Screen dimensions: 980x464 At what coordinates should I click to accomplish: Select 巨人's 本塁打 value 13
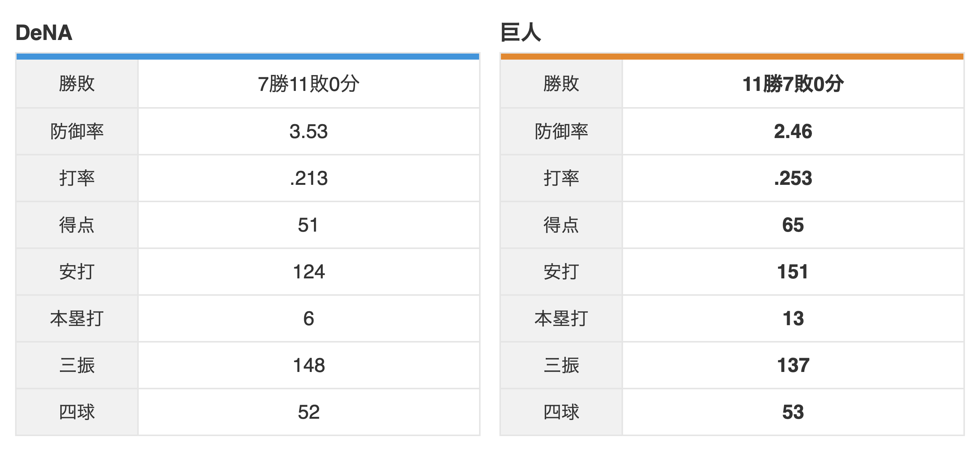click(x=793, y=319)
